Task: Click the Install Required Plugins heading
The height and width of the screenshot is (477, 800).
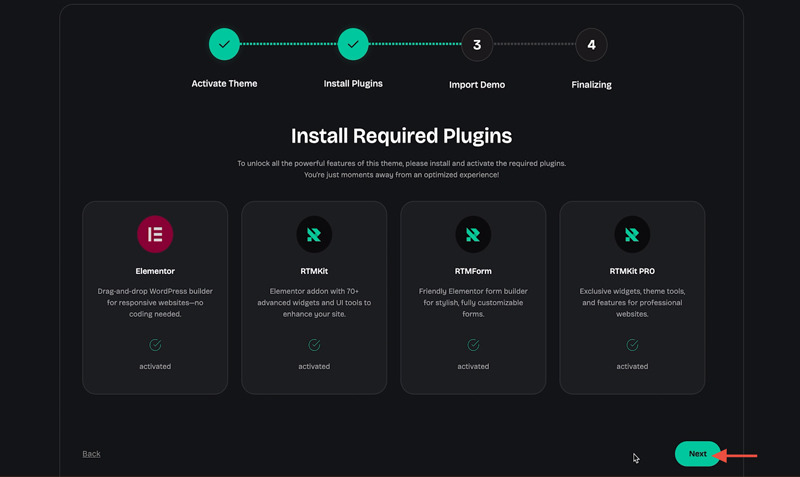Action: [401, 136]
